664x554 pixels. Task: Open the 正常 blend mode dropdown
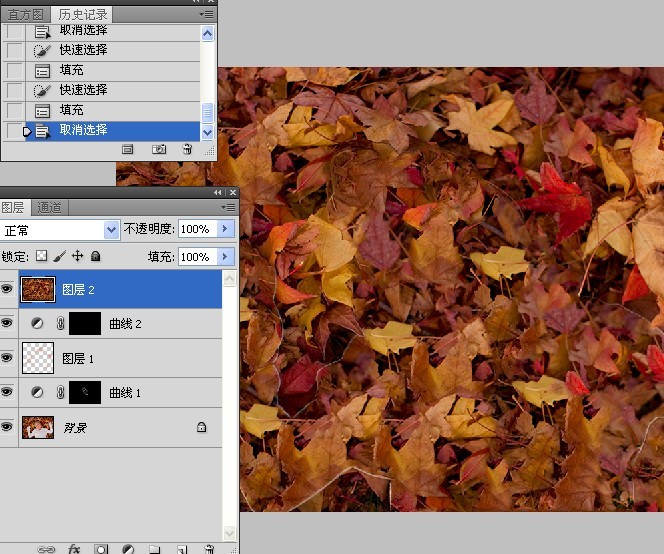click(x=59, y=230)
